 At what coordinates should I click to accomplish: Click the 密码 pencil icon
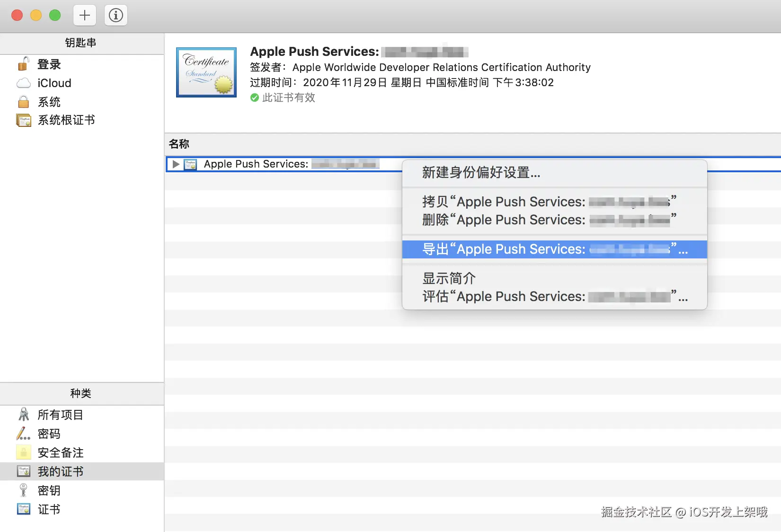23,434
